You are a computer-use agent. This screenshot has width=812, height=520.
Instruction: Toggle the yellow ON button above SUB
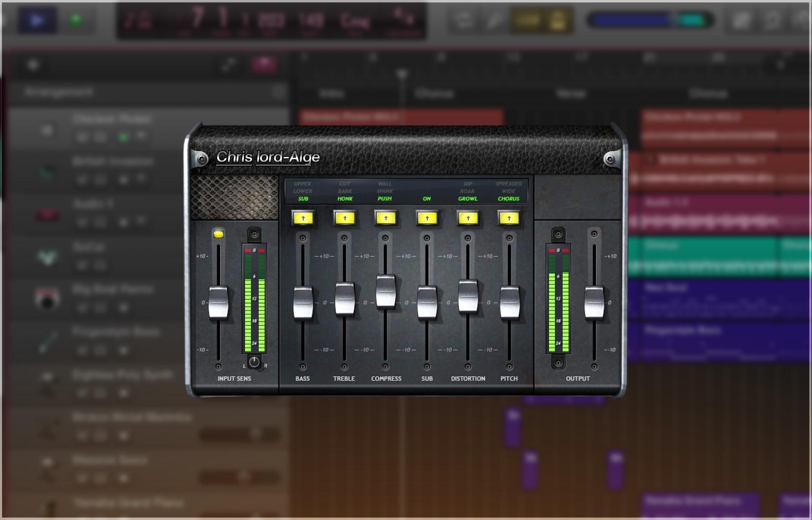427,218
